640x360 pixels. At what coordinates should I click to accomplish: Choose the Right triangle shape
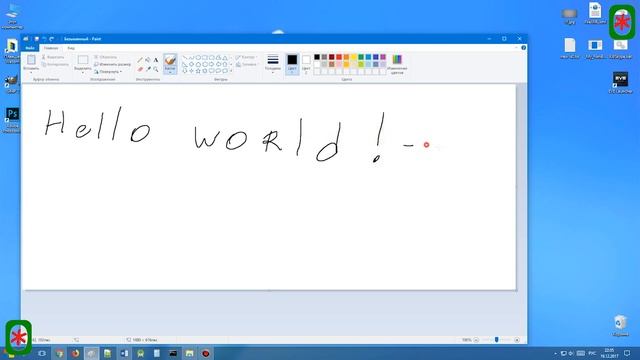tap(184, 64)
